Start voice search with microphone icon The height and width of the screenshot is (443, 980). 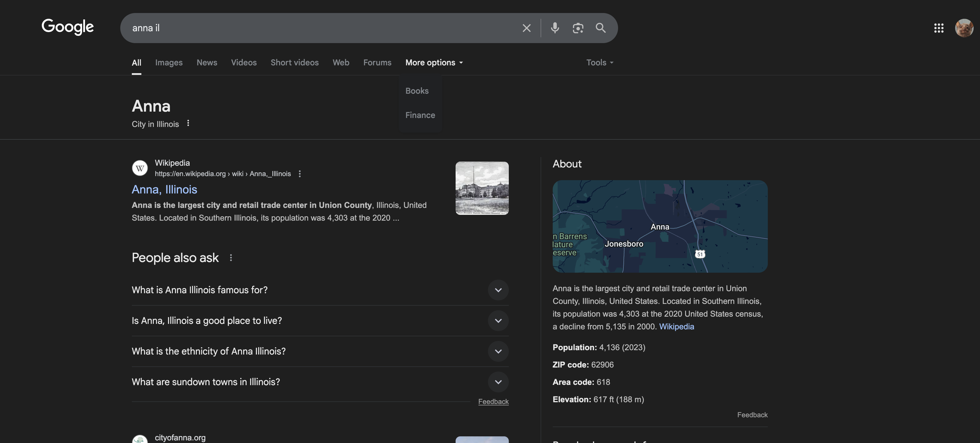coord(555,28)
